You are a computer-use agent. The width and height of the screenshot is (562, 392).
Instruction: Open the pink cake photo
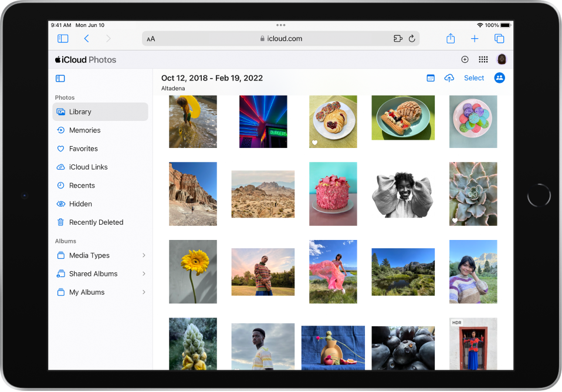[x=333, y=194]
